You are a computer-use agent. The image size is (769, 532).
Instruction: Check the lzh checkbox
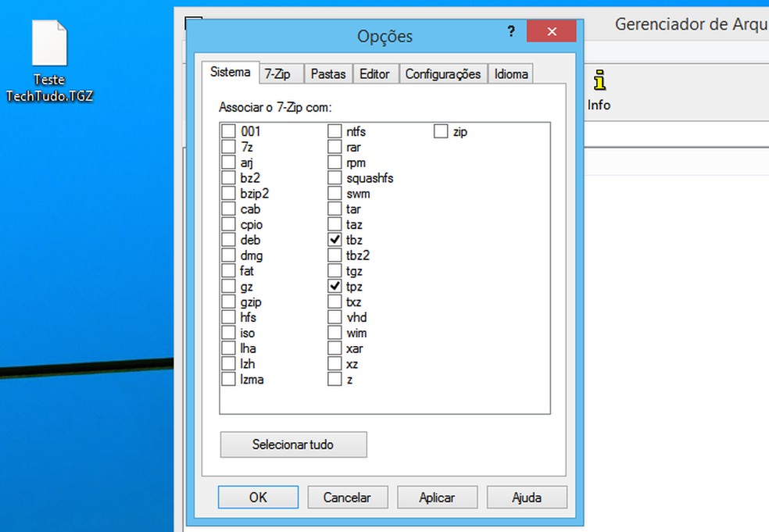(228, 364)
